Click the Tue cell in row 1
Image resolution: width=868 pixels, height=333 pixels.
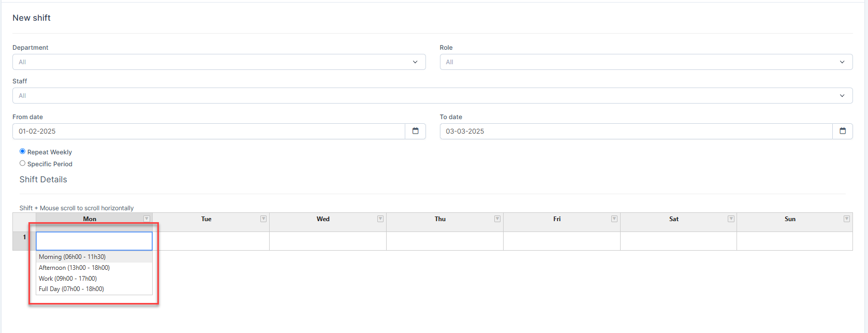point(211,241)
